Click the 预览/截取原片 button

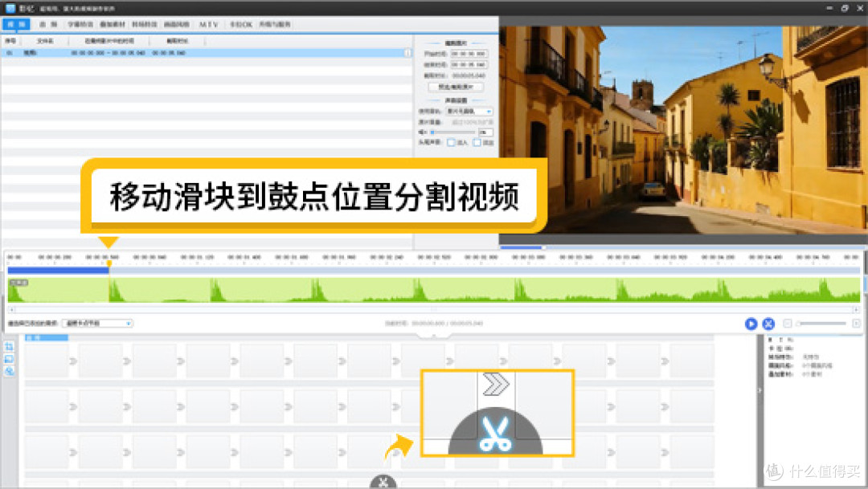[x=456, y=87]
